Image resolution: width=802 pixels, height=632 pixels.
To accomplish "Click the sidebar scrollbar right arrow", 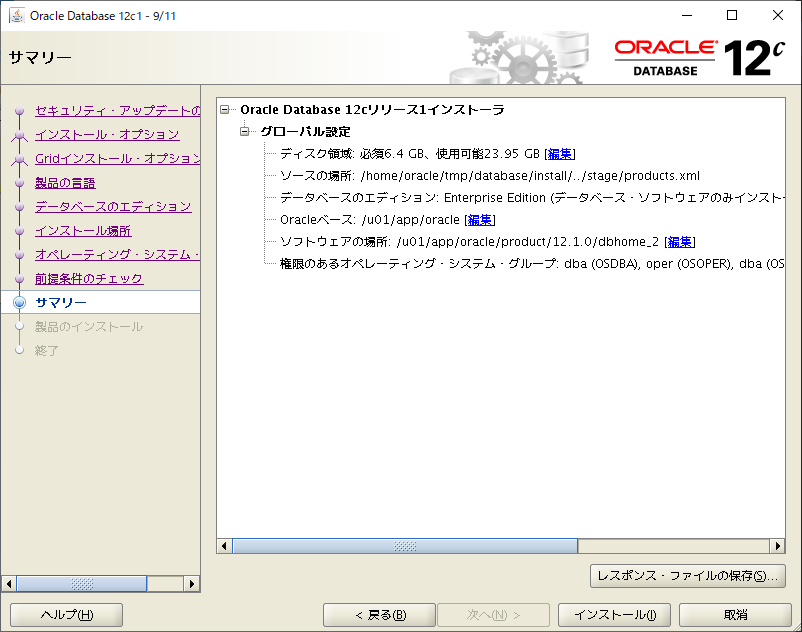I will pyautogui.click(x=192, y=583).
